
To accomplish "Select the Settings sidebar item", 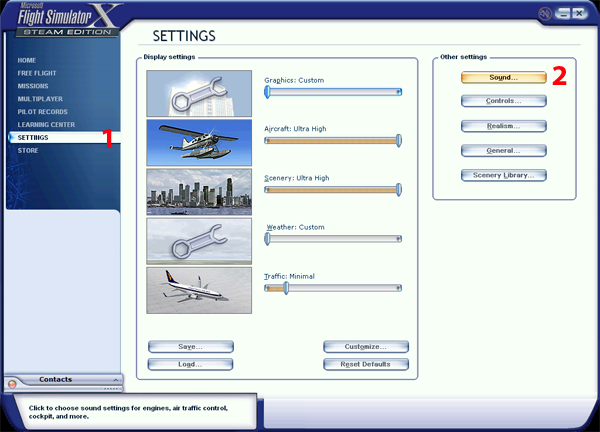I will click(x=64, y=137).
